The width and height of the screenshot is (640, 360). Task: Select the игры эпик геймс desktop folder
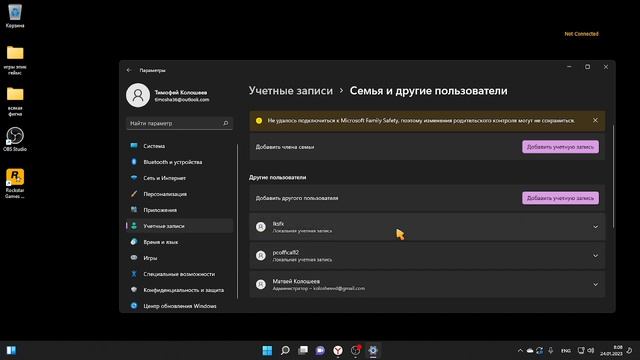click(15, 60)
